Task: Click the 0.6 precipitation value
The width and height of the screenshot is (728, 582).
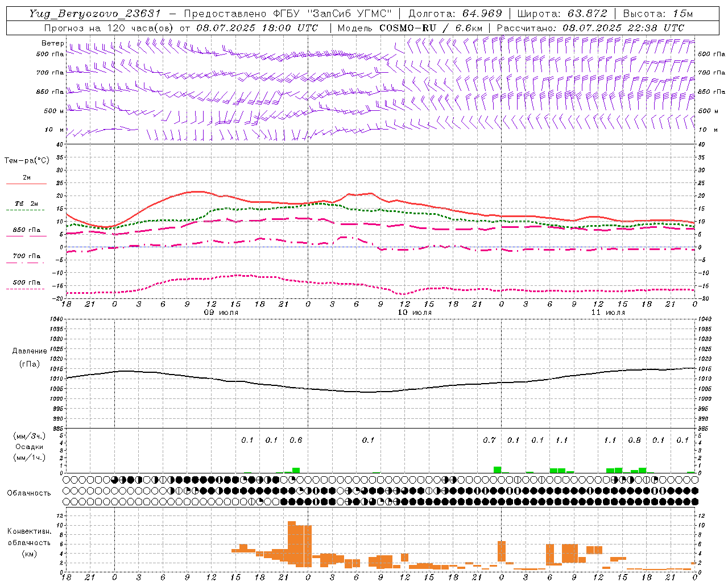Action: tap(296, 440)
